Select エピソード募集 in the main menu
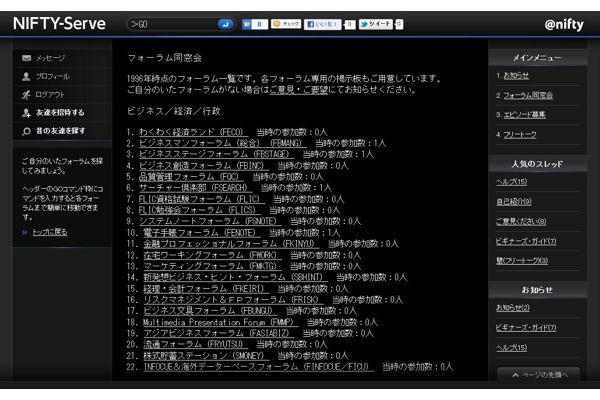 (x=524, y=114)
